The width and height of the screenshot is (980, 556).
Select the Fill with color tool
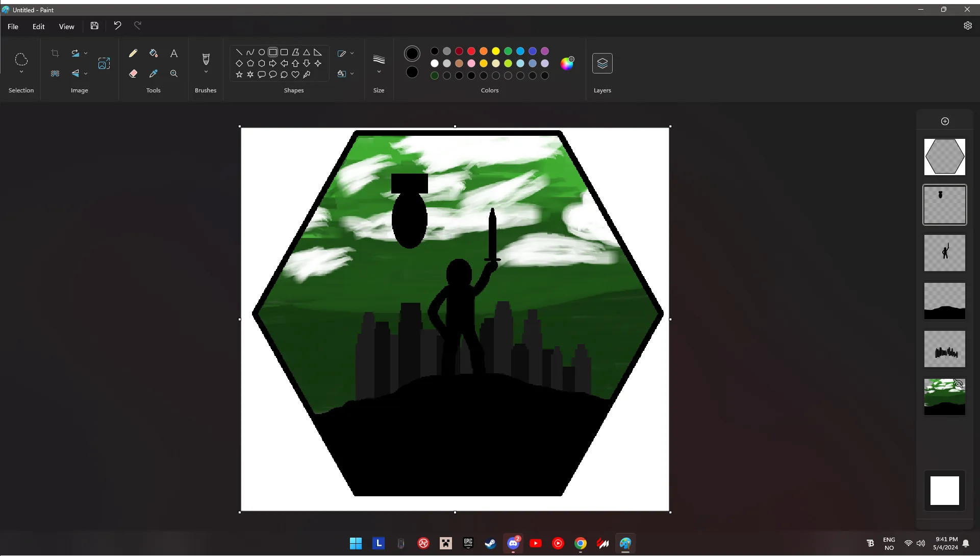click(154, 53)
